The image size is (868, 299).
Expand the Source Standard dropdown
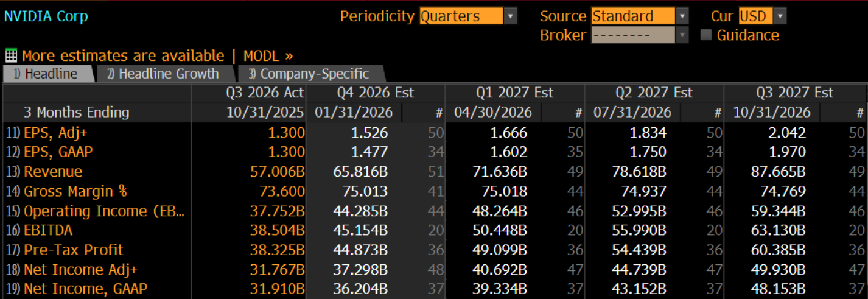pyautogui.click(x=640, y=16)
